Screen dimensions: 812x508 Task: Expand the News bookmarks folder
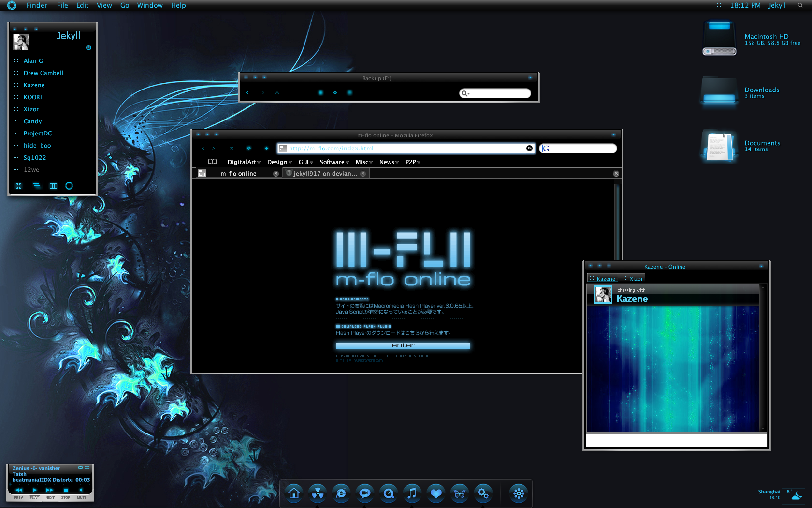click(x=389, y=162)
